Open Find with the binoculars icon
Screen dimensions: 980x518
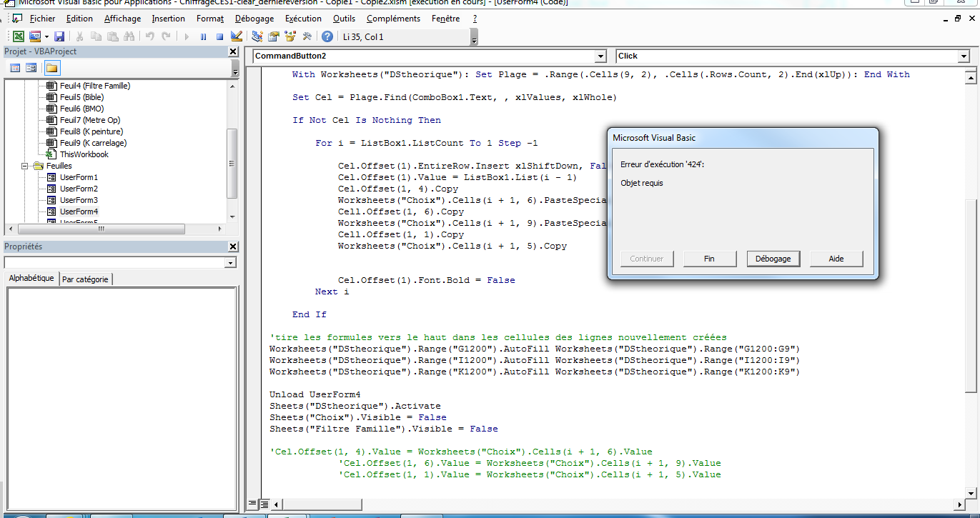129,36
